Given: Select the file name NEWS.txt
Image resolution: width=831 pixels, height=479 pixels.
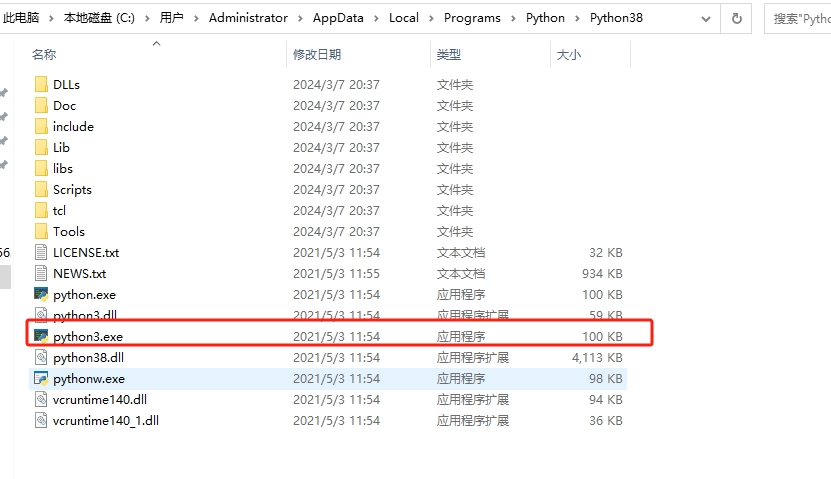Looking at the screenshot, I should 79,274.
